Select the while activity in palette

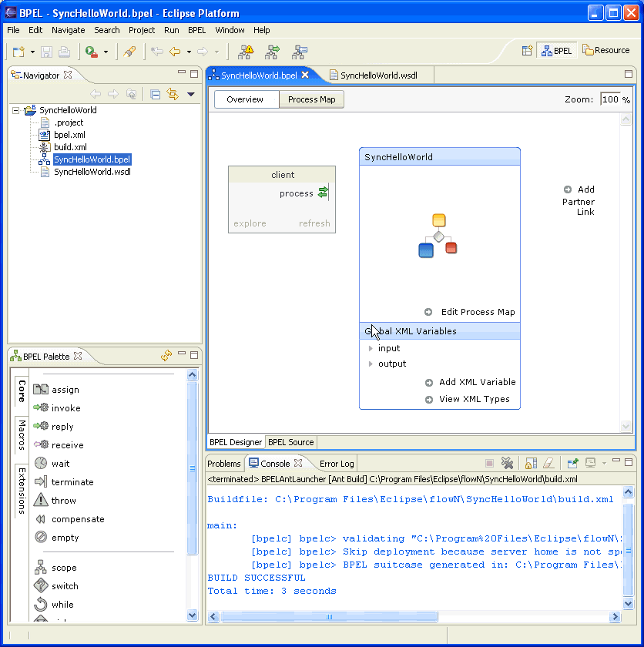[54, 605]
